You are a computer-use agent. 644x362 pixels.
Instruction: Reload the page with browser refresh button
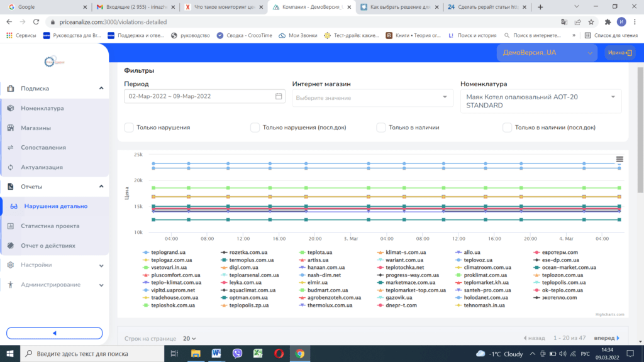(x=36, y=22)
